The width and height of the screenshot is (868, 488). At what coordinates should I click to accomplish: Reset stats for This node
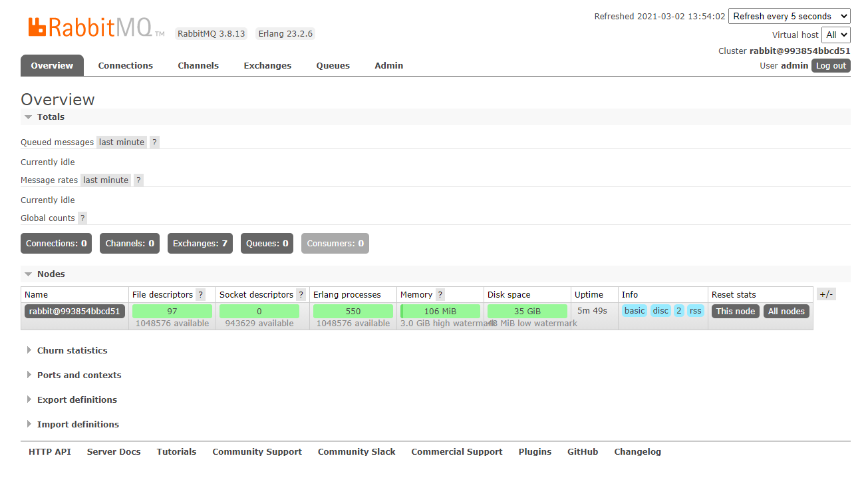[736, 311]
